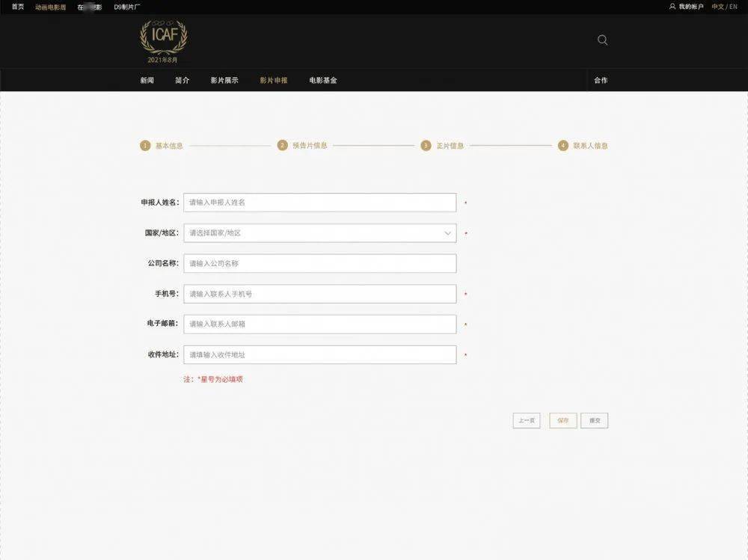Click step 4 circle 联系人信息

pos(563,146)
